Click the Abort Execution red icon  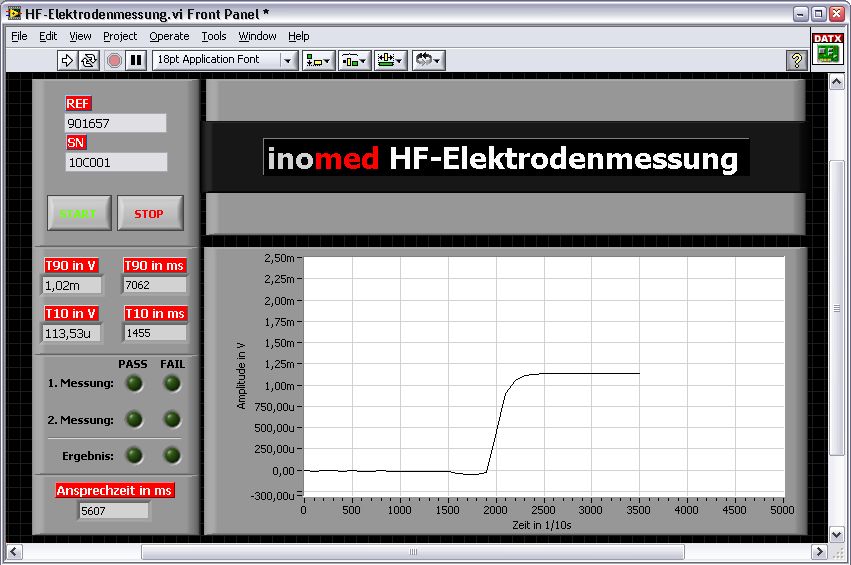(114, 60)
